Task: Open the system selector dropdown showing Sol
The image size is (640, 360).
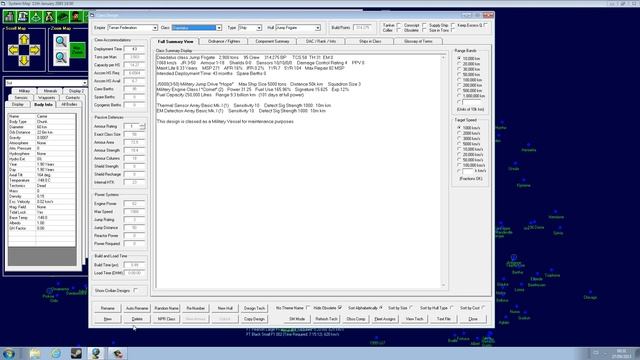Action: (x=84, y=83)
